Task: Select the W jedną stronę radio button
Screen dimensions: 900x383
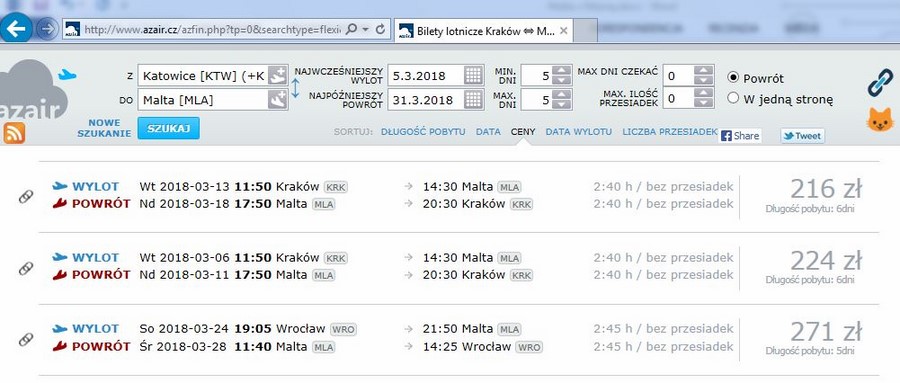Action: (x=733, y=98)
